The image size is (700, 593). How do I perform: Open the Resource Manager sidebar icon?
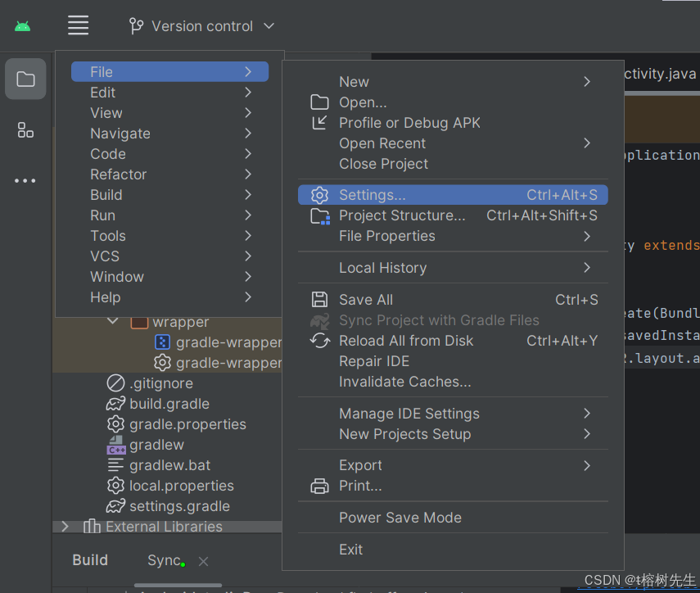click(25, 130)
